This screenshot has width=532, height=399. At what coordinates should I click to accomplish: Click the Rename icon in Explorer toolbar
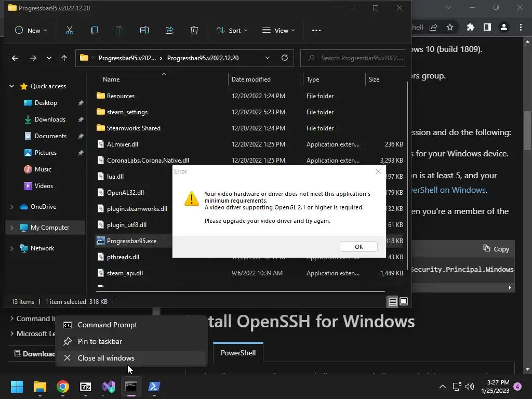(x=144, y=31)
